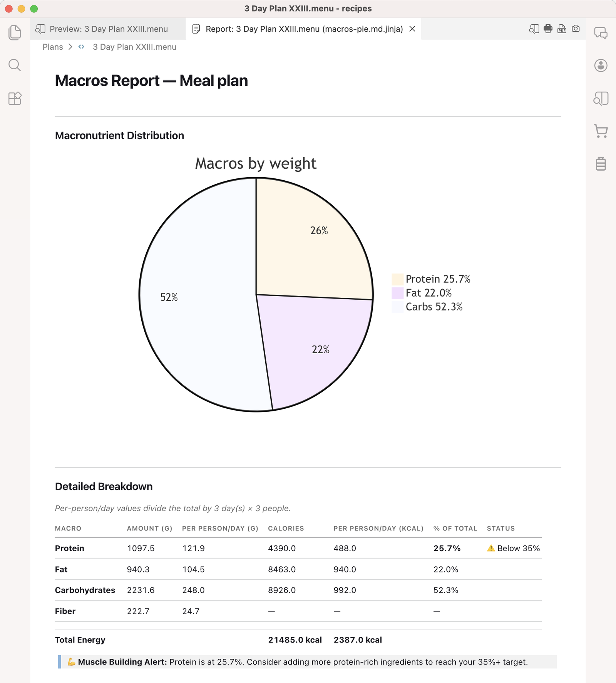Click the Carbs 52.3% legend entry
The image size is (616, 683).
427,307
